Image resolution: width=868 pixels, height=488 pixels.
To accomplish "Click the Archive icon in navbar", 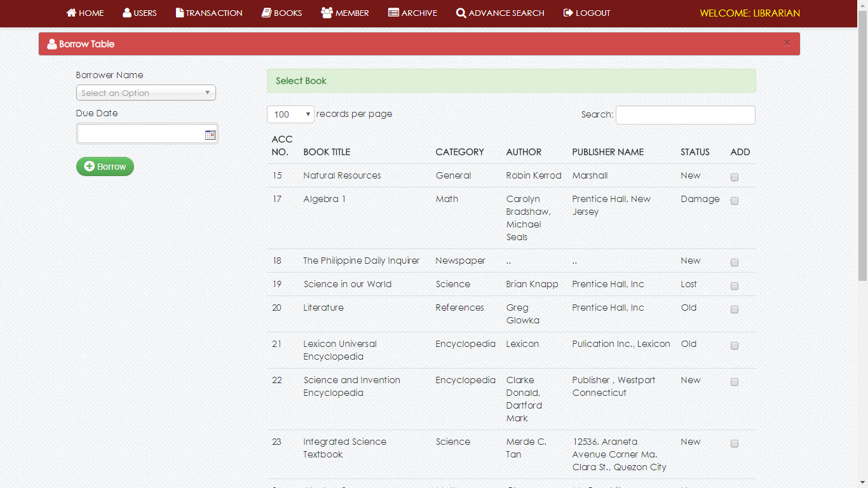I will (x=393, y=13).
